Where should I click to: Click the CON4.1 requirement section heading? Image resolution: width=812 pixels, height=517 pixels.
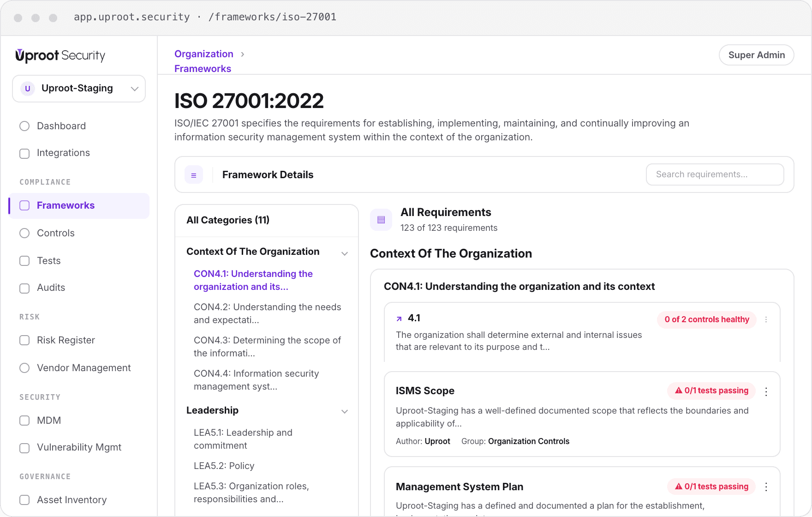click(519, 287)
